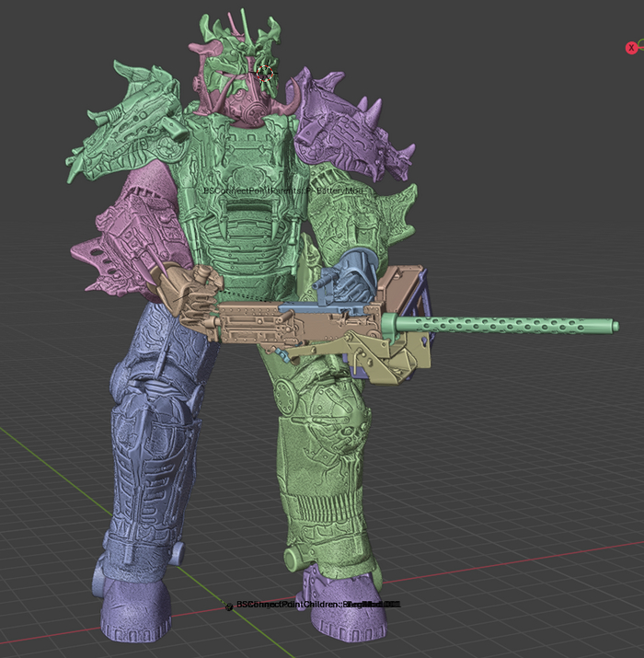Click the 3D cursor on the helmet

(266, 73)
